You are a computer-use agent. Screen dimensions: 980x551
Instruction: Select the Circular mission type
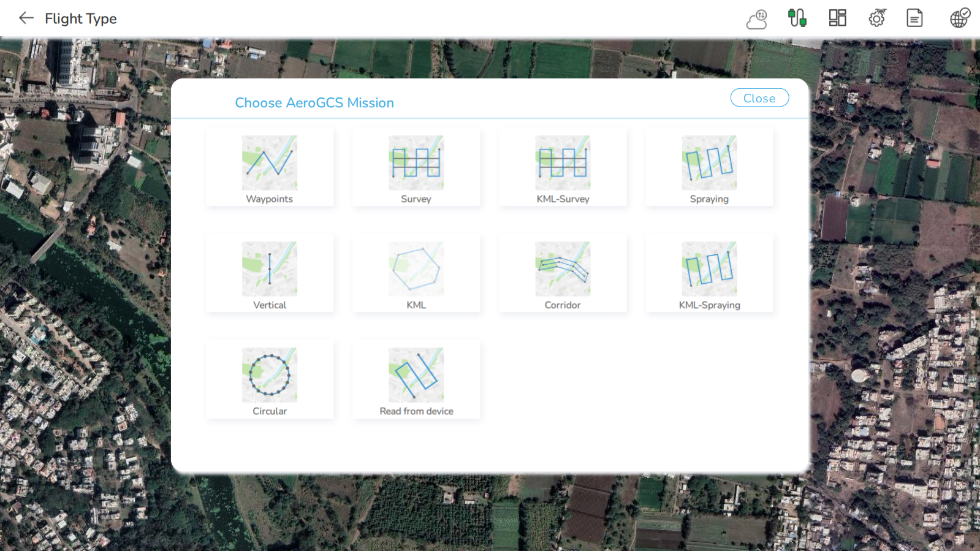click(x=270, y=380)
